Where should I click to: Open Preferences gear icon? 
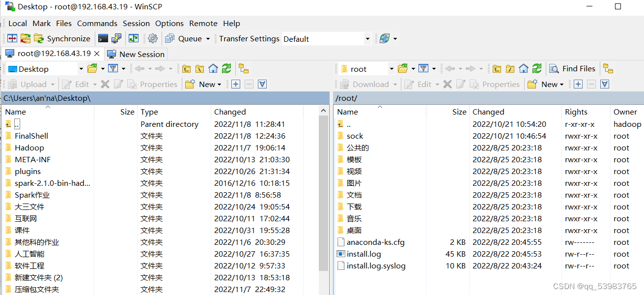click(x=153, y=38)
